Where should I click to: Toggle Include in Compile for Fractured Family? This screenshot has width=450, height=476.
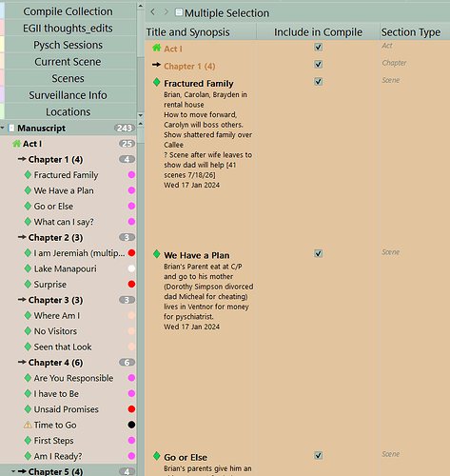coord(319,82)
